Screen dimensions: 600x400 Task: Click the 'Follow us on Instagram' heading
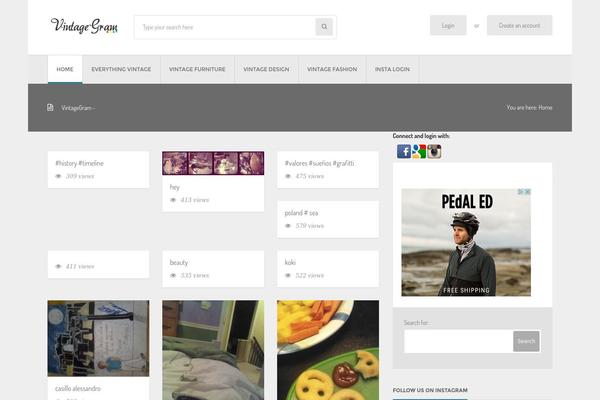coord(430,390)
